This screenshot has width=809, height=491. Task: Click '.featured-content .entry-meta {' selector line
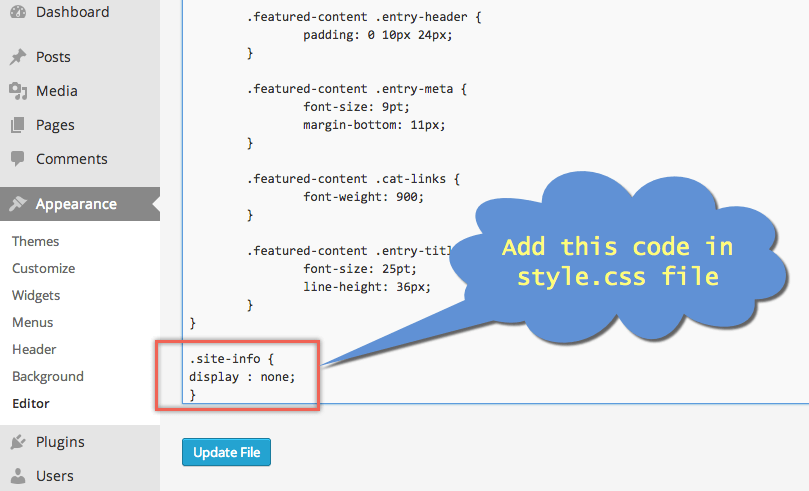357,89
